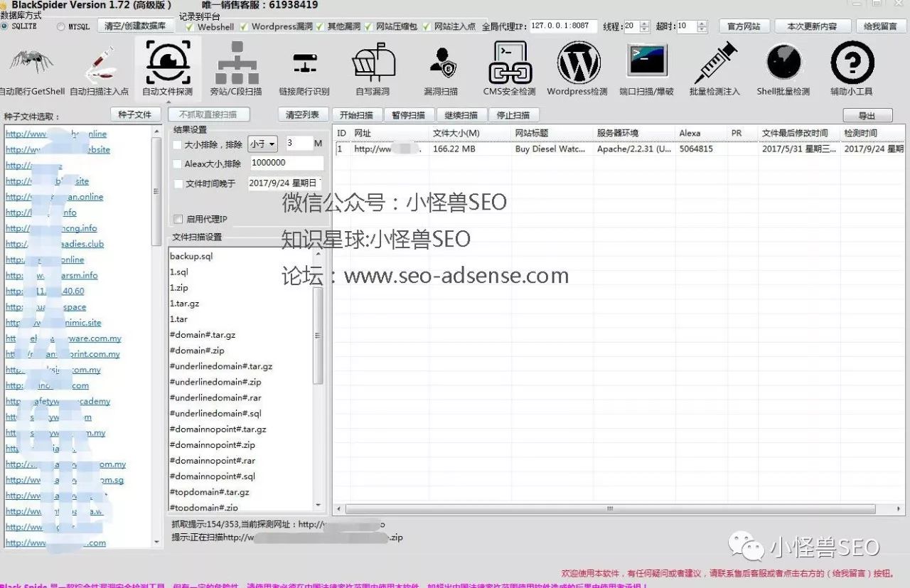Toggle the 其他漏洞 checkbox

(319, 27)
